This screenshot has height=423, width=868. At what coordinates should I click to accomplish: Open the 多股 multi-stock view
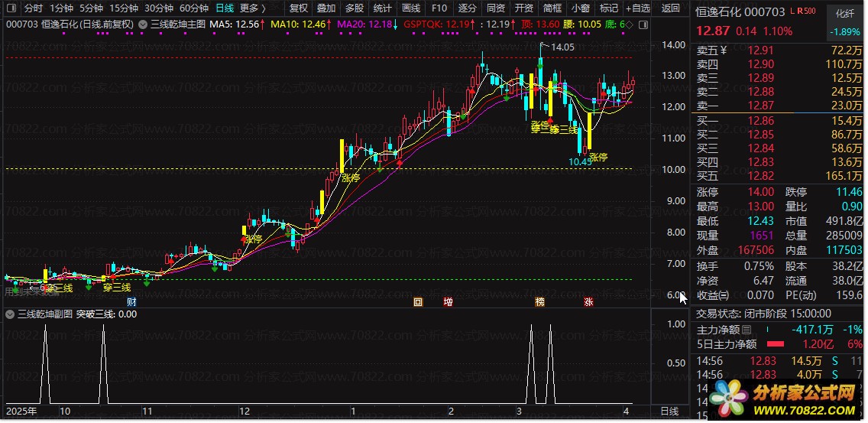point(355,8)
